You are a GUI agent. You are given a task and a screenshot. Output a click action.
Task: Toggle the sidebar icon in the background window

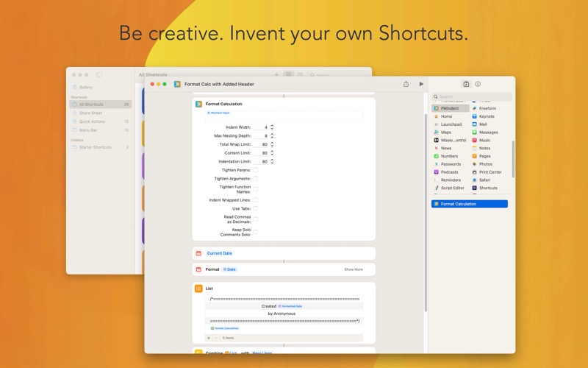click(x=99, y=75)
